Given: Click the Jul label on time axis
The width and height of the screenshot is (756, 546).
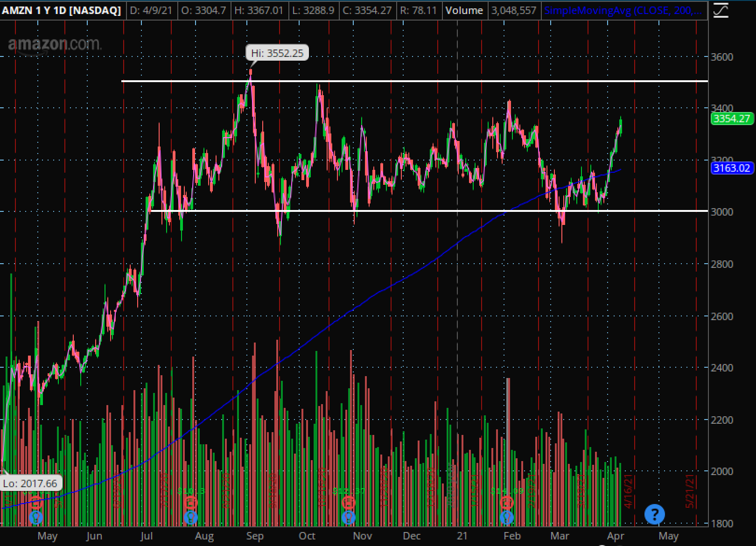Looking at the screenshot, I should pyautogui.click(x=146, y=536).
